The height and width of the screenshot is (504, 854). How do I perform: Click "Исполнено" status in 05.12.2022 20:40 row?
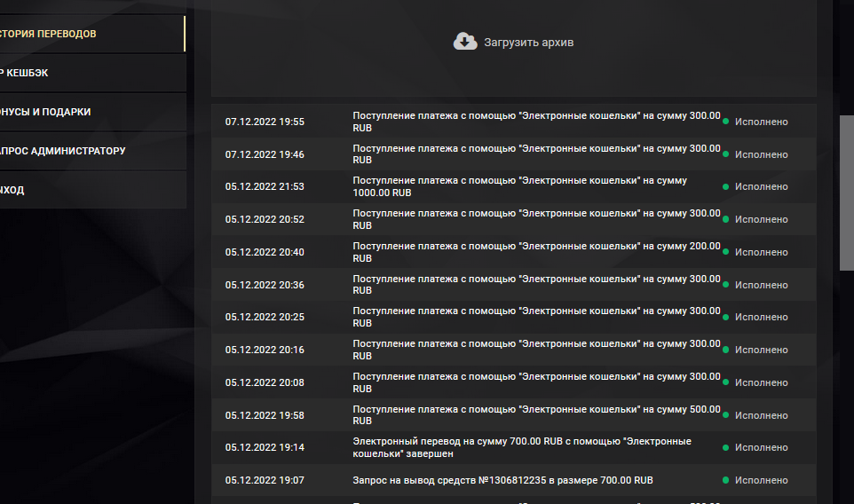coord(762,252)
